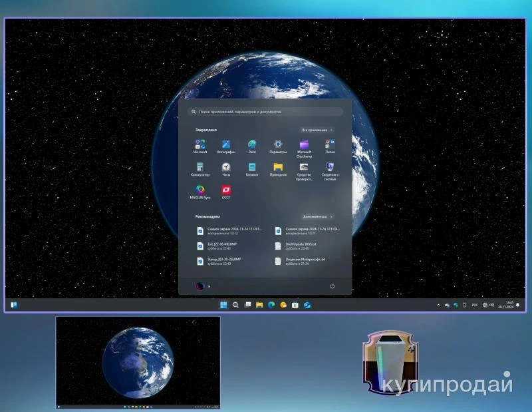This screenshot has height=412, width=532.
Task: Open the Калькулятор app
Action: coord(200,168)
